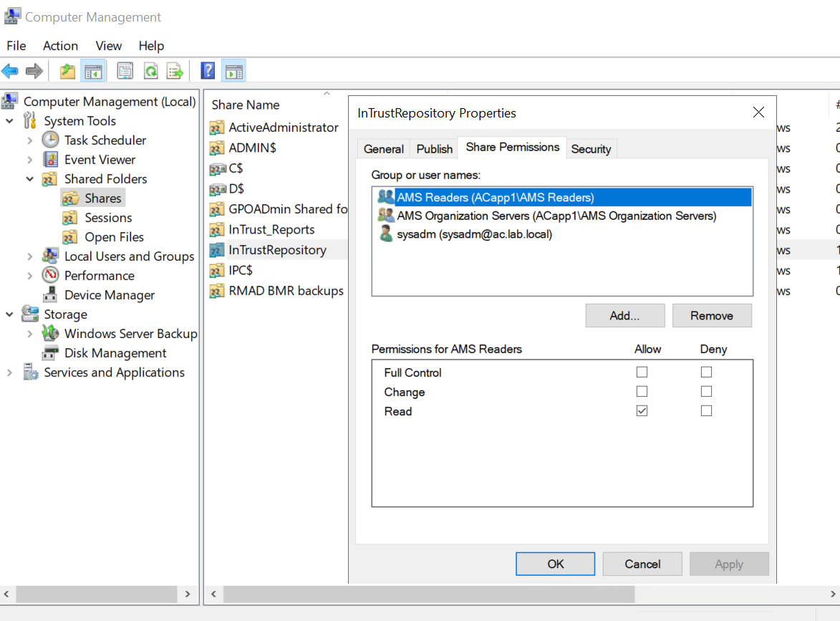840x621 pixels.
Task: Click the ADMIN$ share icon
Action: pos(217,148)
